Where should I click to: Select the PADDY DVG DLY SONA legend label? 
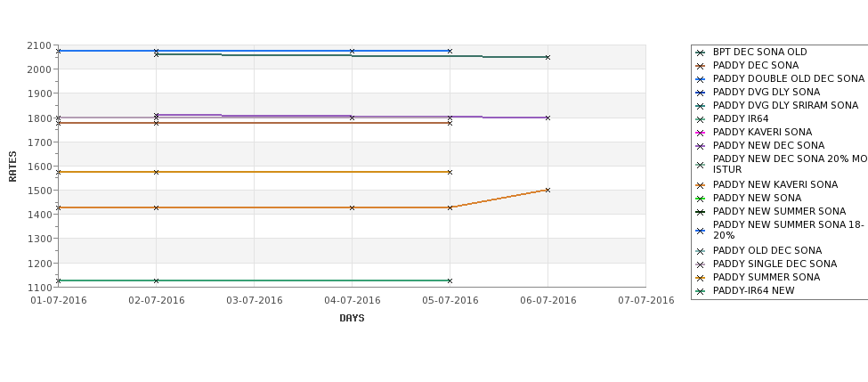click(x=767, y=92)
